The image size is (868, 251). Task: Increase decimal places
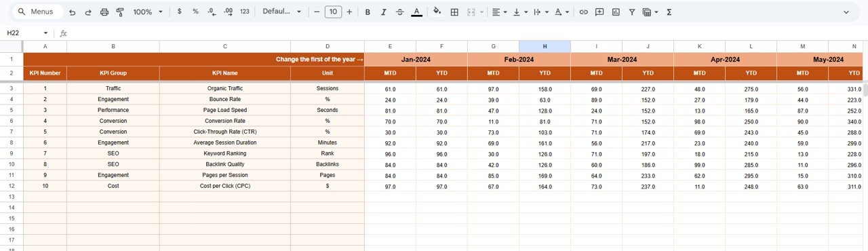[228, 12]
